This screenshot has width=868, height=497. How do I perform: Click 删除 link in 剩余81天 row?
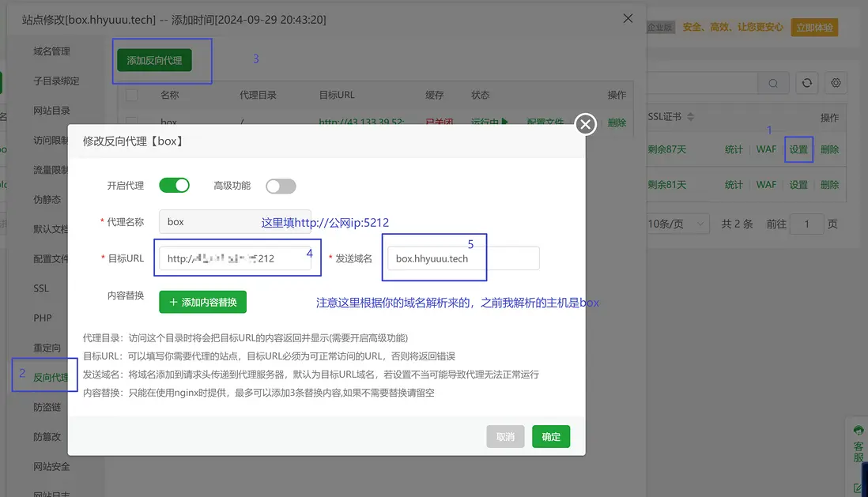(830, 185)
